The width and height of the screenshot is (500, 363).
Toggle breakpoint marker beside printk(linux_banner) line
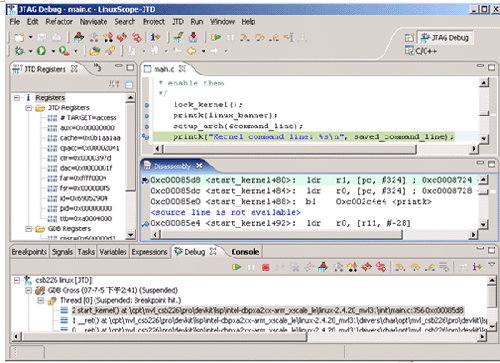[x=147, y=116]
